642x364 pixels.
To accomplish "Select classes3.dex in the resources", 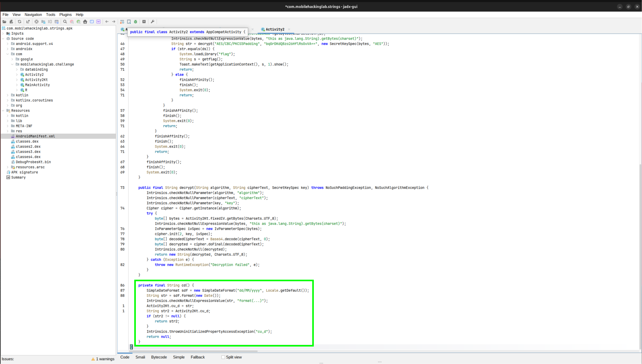I will [x=28, y=152].
